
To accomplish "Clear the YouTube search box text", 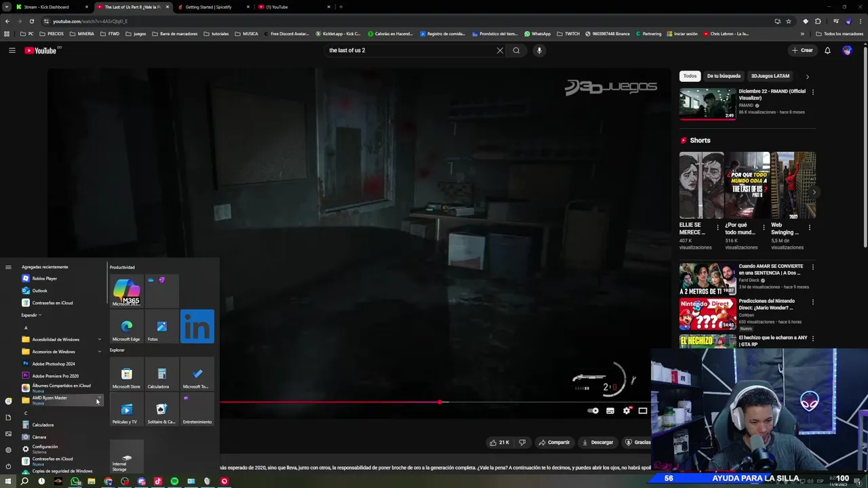I will coord(500,50).
